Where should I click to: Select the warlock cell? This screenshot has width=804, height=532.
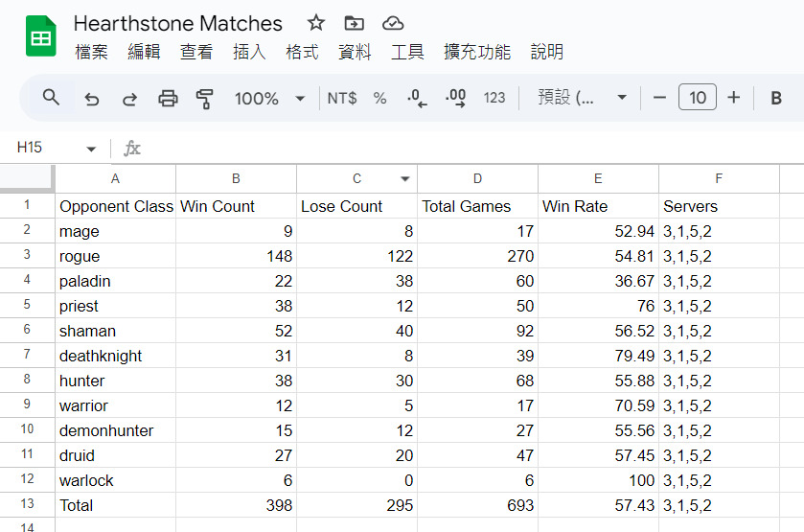coord(115,480)
